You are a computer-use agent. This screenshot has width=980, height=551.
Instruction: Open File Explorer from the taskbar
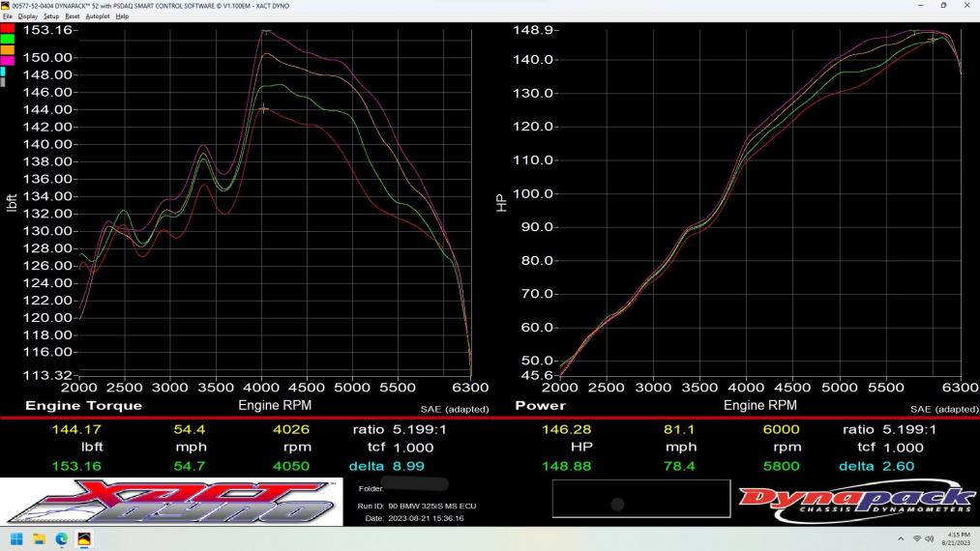point(40,538)
